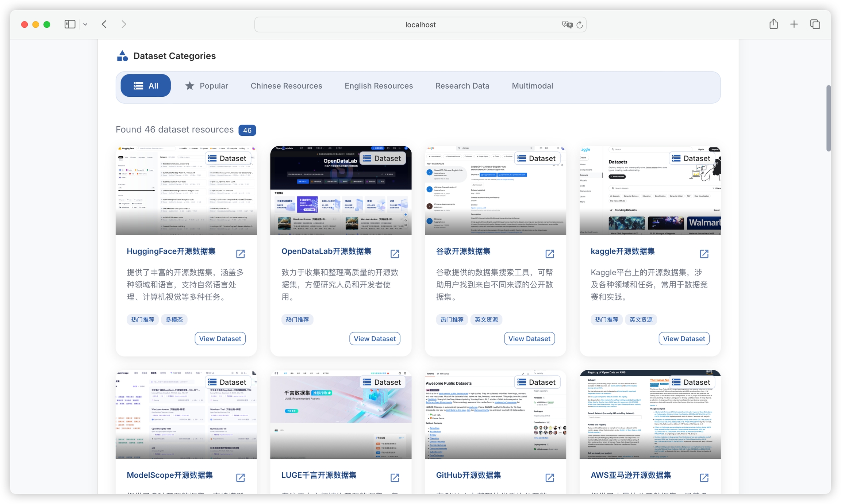The image size is (841, 504).
Task: Go back to previous page
Action: point(104,24)
